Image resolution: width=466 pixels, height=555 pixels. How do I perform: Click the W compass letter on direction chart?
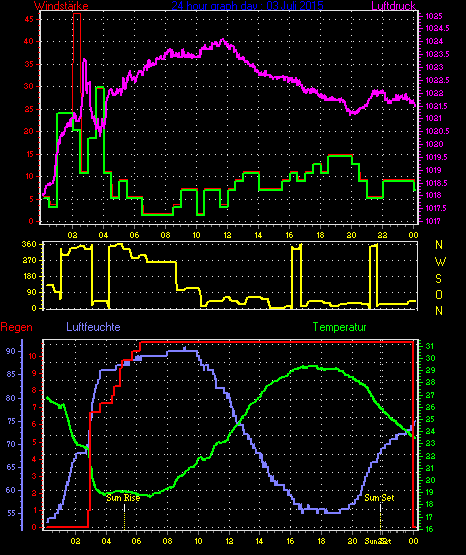coord(440,262)
